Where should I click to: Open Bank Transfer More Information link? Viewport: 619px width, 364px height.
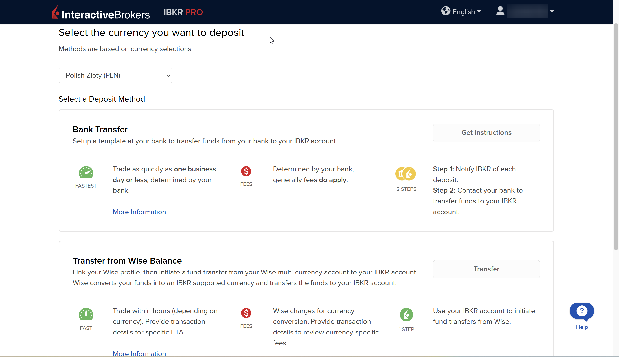point(139,212)
